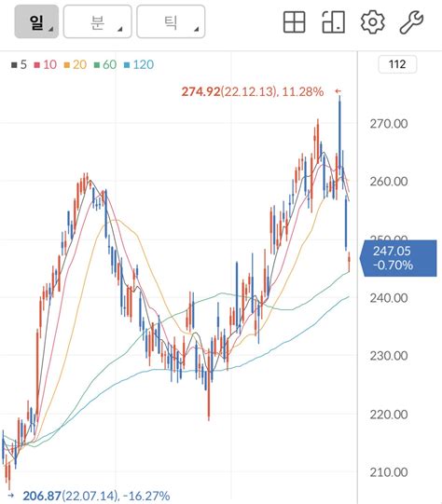Select the 일 (daily) chart tab

tap(36, 21)
